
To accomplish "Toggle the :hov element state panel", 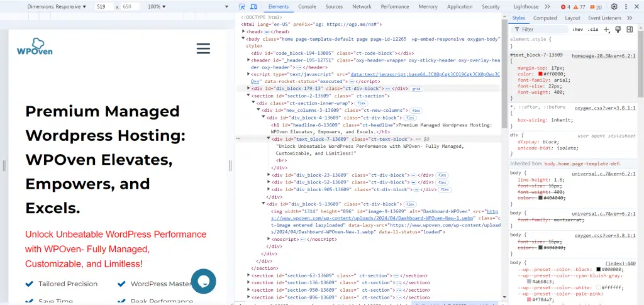I will 578,29.
